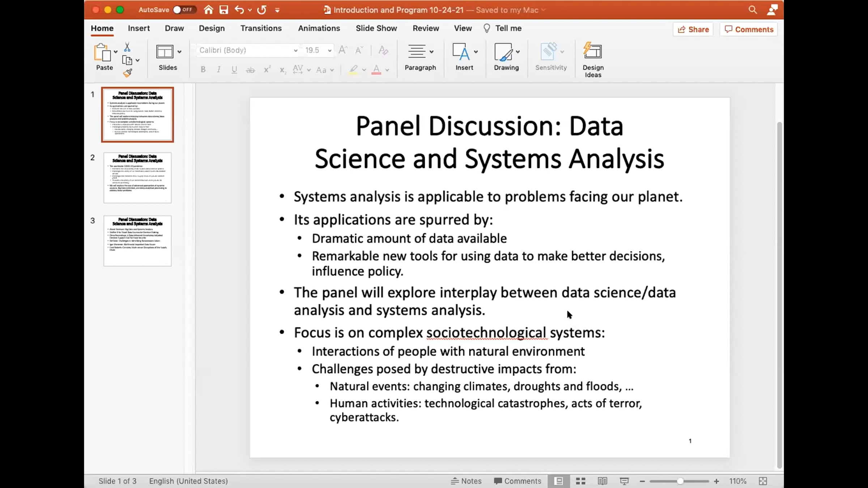Image resolution: width=868 pixels, height=488 pixels.
Task: Click the Format Painter brush icon
Action: coord(127,73)
